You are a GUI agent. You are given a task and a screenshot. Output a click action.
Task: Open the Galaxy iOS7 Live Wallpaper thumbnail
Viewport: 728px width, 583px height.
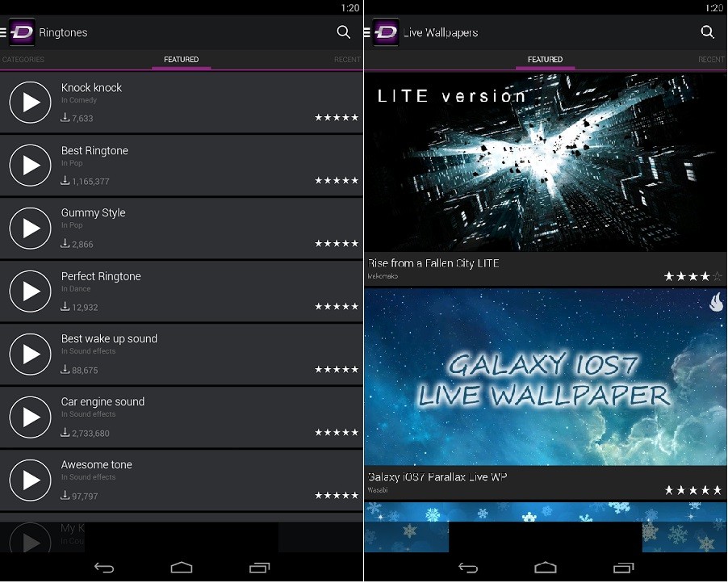546,377
